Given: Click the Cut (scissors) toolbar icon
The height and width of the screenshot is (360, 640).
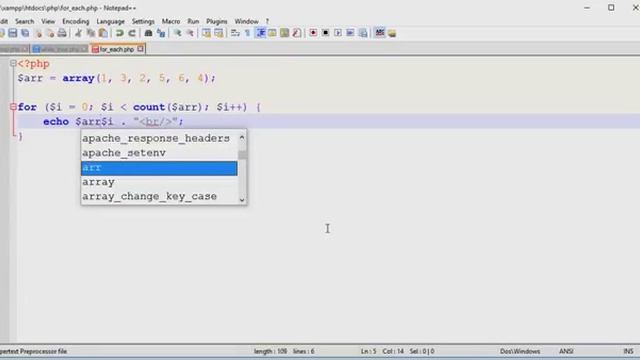Looking at the screenshot, I should click(78, 33).
